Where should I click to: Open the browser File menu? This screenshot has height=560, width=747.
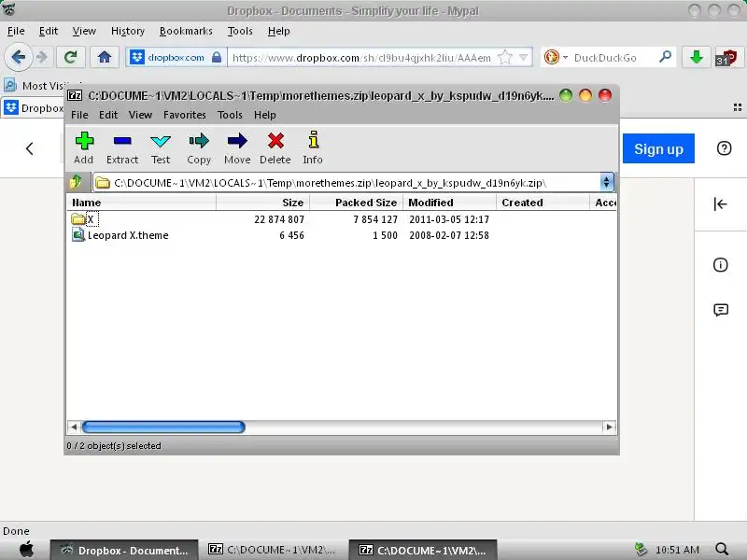tap(16, 31)
